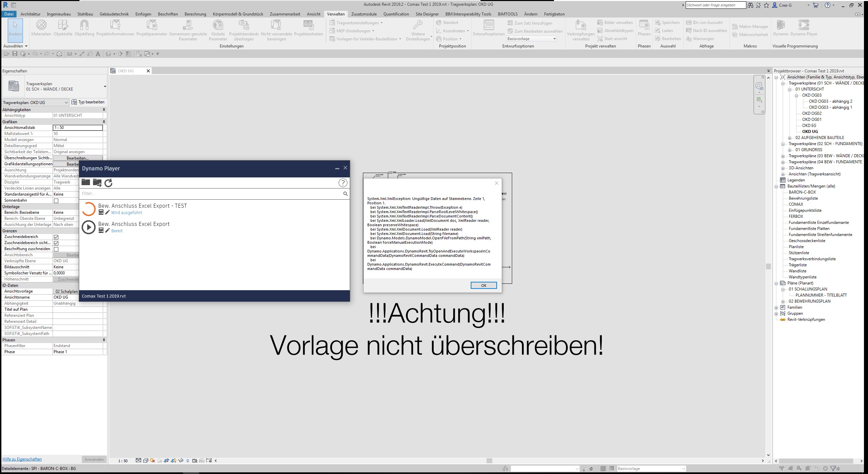
Task: Run the Bew. Anschluss Excel Export script
Action: [89, 227]
